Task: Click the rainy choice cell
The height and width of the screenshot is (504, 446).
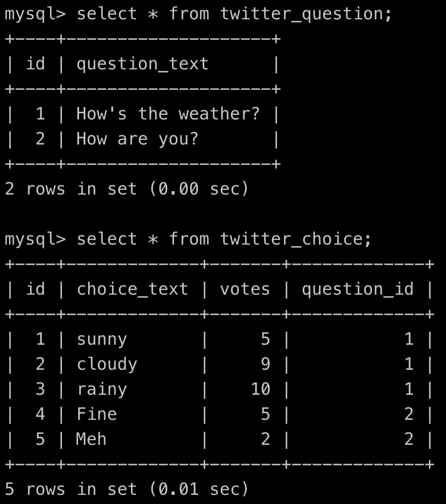Action: tap(102, 390)
